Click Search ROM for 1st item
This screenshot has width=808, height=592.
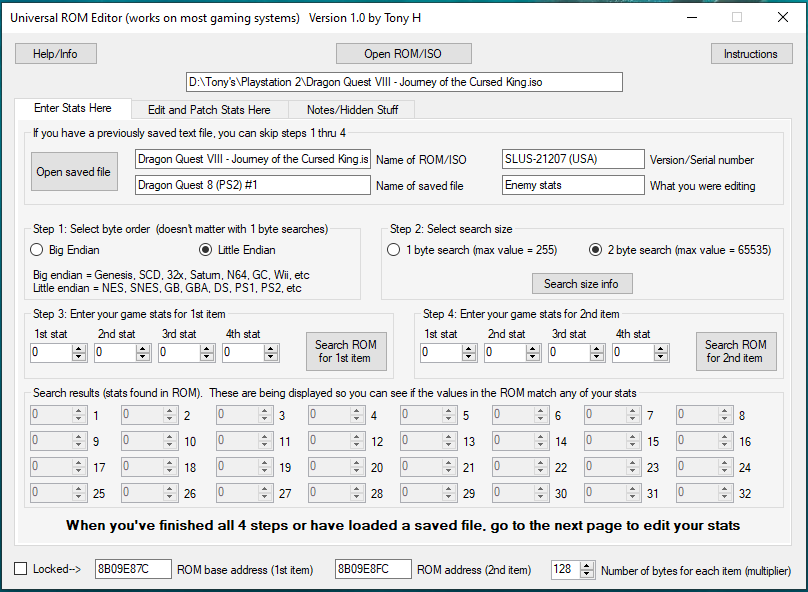point(345,352)
